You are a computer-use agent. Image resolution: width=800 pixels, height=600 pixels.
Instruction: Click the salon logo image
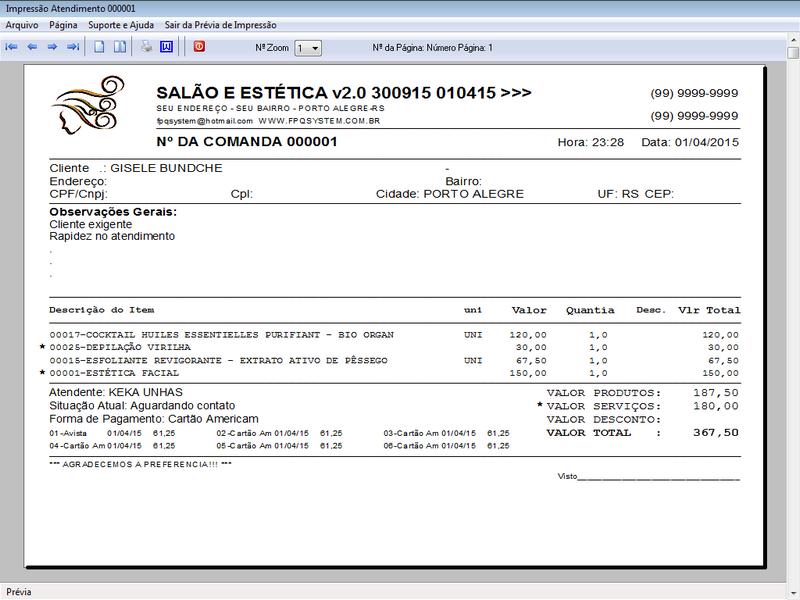coord(88,105)
